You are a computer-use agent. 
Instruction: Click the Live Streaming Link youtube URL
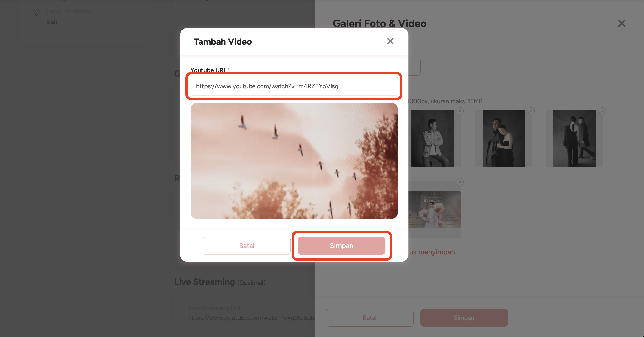[x=252, y=318]
